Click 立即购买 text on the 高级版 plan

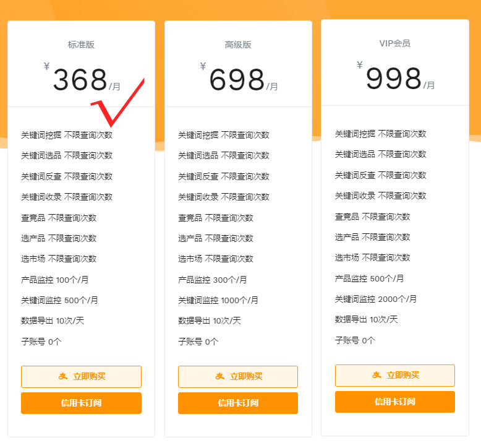point(246,377)
